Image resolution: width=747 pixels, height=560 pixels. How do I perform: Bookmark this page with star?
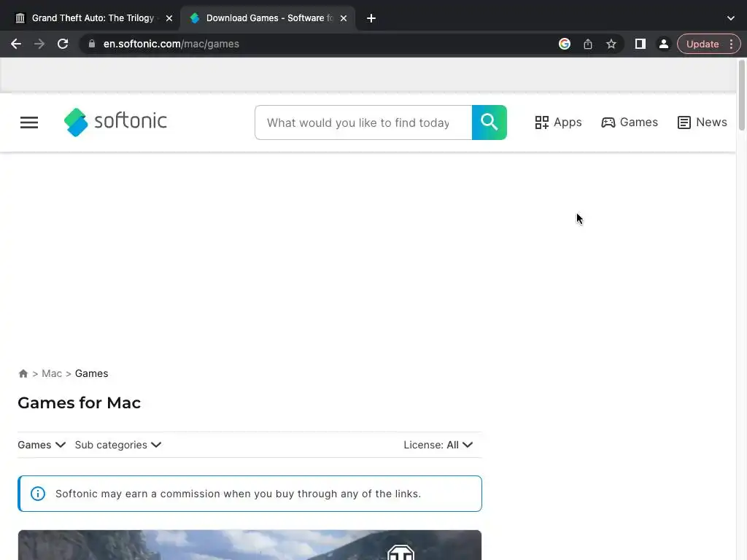coord(611,44)
